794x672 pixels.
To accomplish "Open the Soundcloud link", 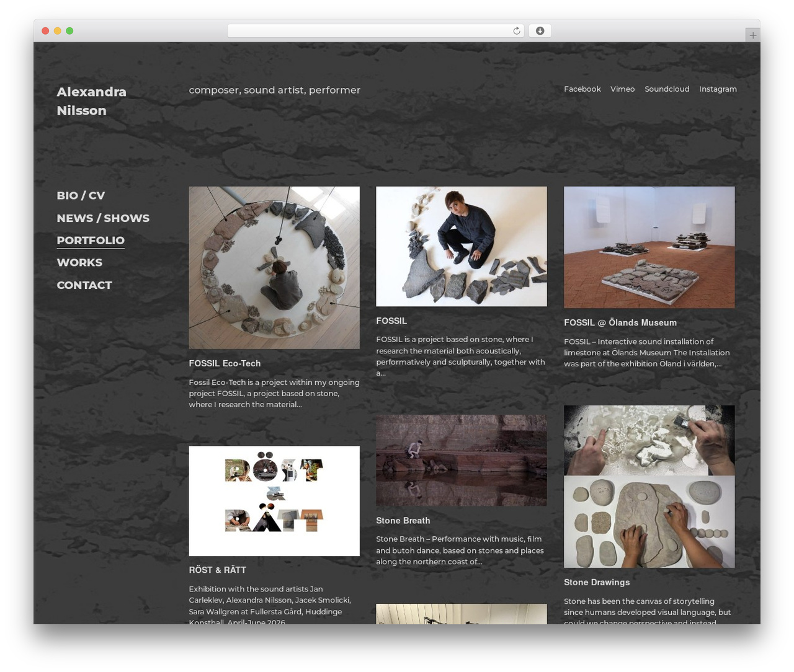I will 667,89.
